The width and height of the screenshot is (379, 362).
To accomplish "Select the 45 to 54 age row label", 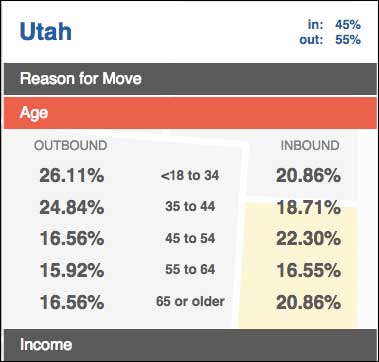I will coord(190,238).
